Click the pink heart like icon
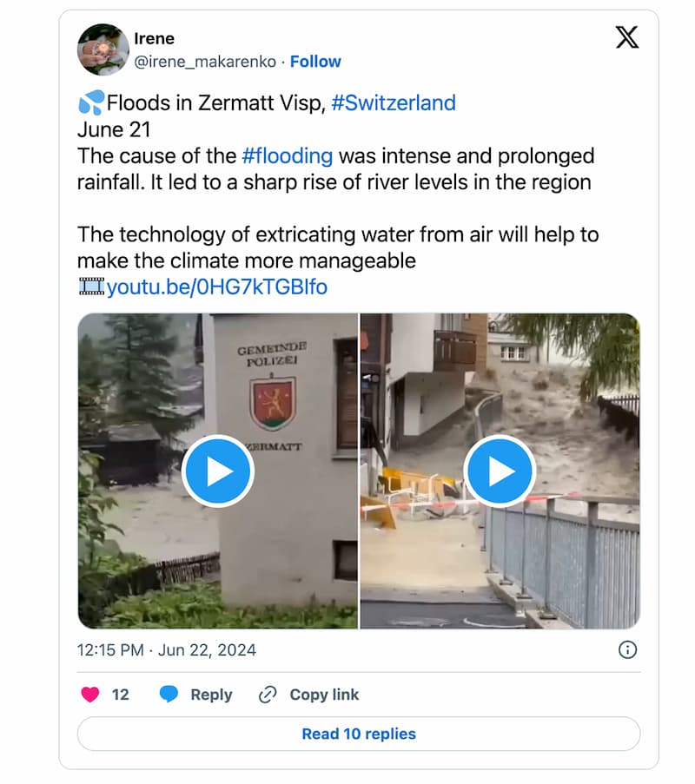Screen dimensions: 695x784 pyautogui.click(x=90, y=695)
